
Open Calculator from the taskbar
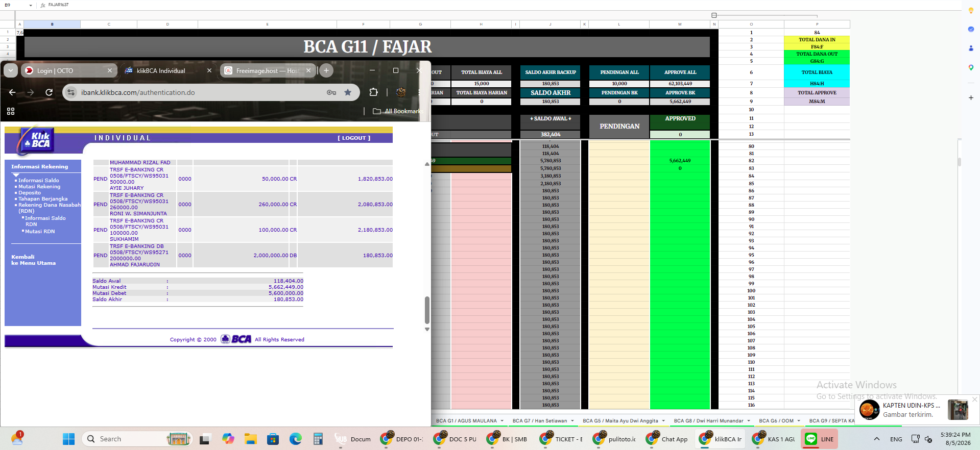(318, 439)
